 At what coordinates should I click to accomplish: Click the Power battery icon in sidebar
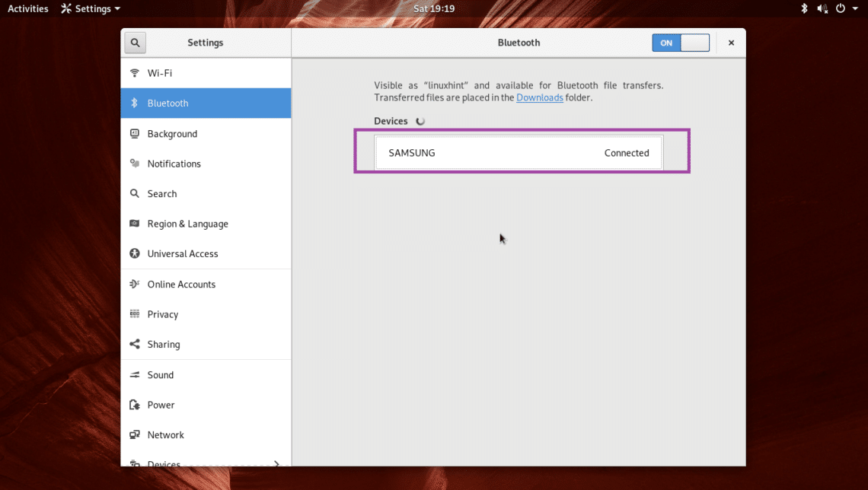pyautogui.click(x=135, y=405)
